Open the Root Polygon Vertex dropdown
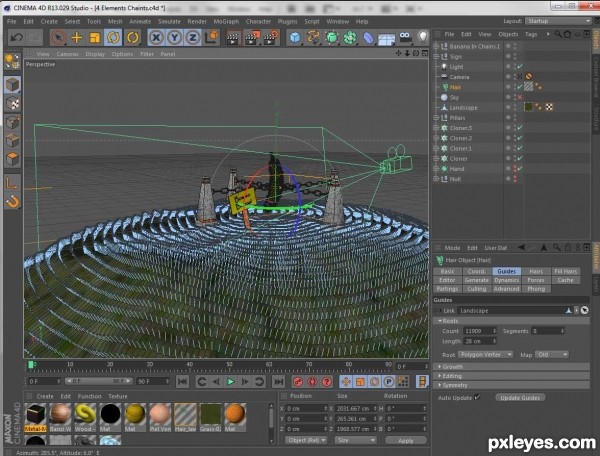 [485, 355]
